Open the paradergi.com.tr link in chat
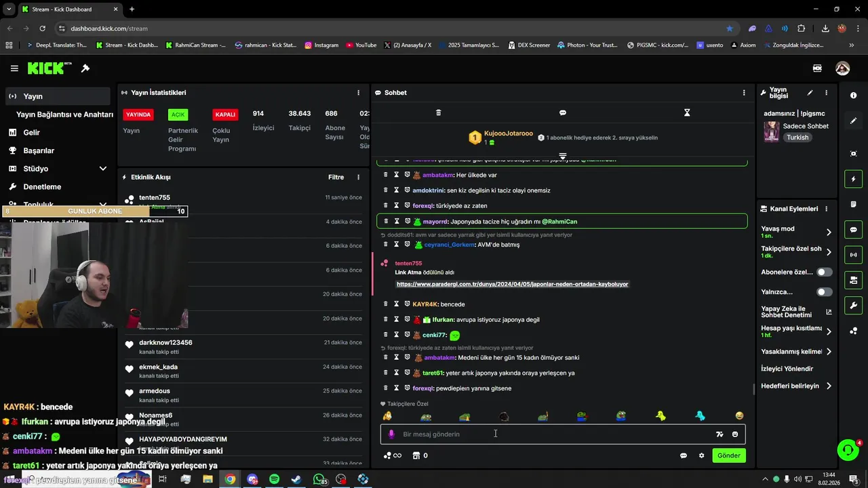868x488 pixels. (512, 285)
